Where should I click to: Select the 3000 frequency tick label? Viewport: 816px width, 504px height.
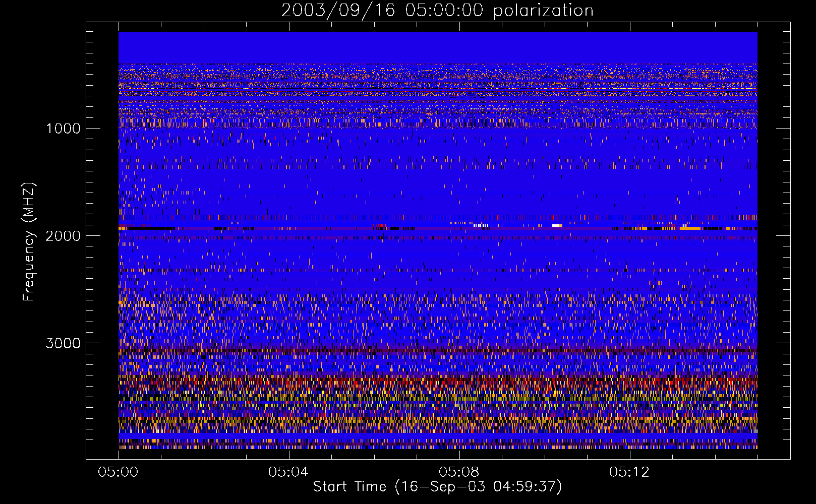(x=63, y=343)
